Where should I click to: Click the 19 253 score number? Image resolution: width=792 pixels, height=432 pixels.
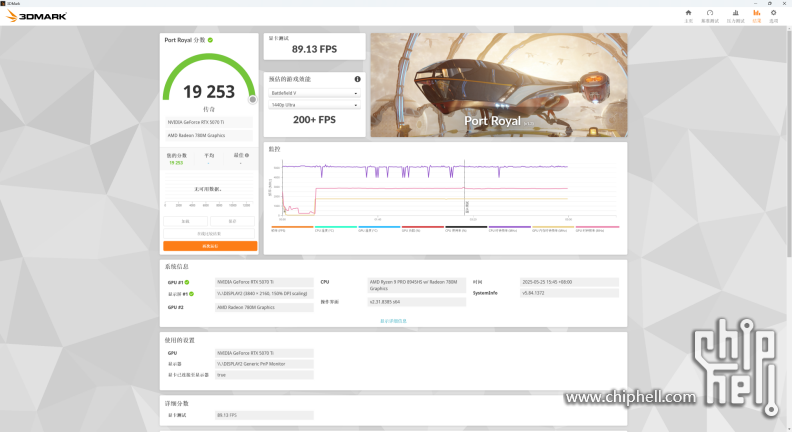[x=209, y=91]
